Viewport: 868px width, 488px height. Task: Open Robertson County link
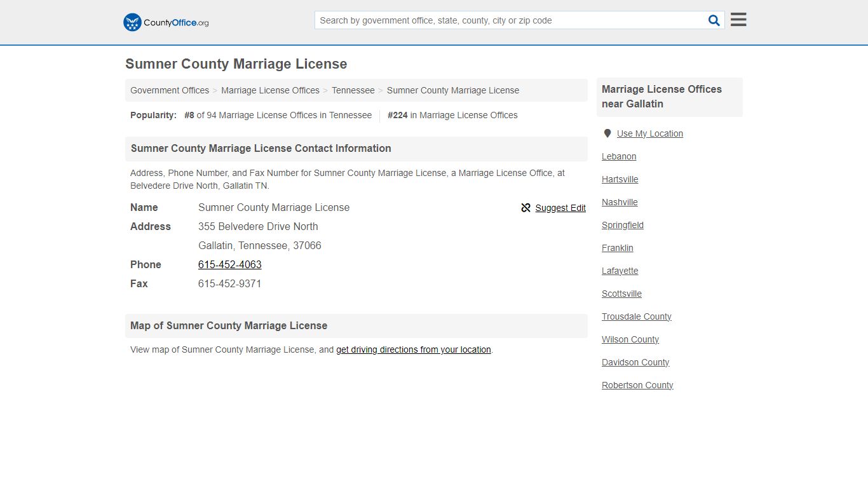637,385
